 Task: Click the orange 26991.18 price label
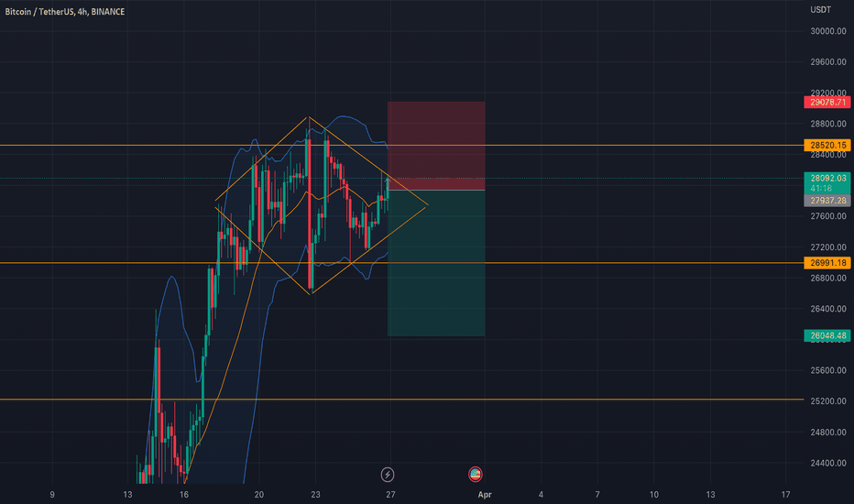pos(827,263)
